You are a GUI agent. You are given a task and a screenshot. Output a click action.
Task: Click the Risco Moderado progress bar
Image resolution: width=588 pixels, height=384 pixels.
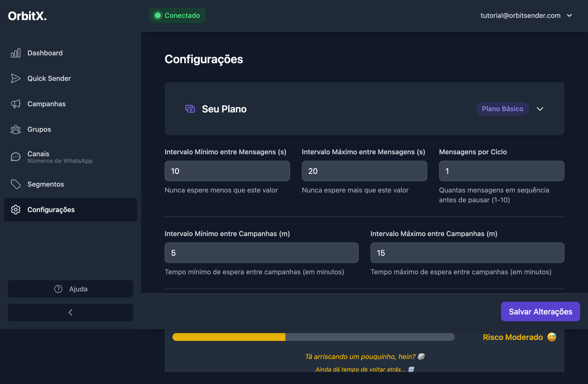point(313,336)
